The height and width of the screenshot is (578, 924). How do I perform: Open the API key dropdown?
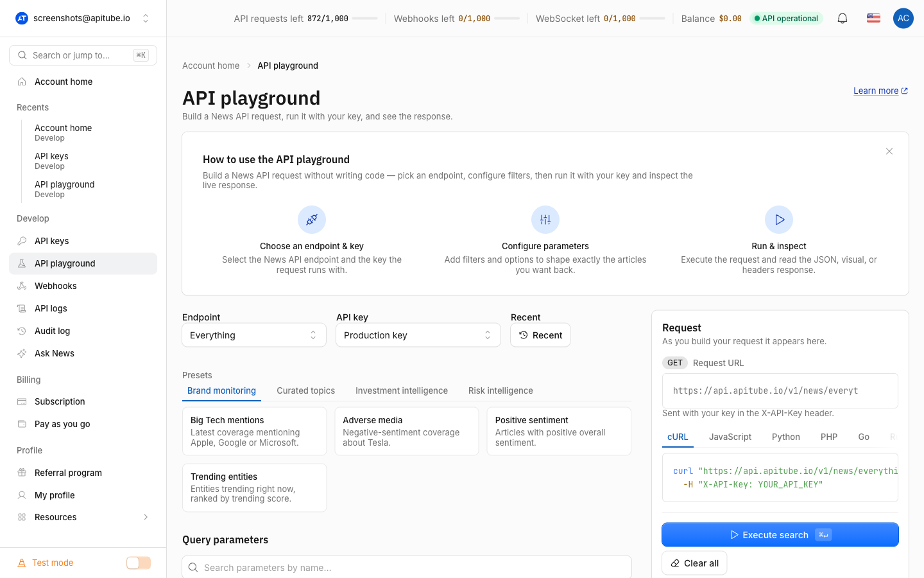pyautogui.click(x=418, y=335)
